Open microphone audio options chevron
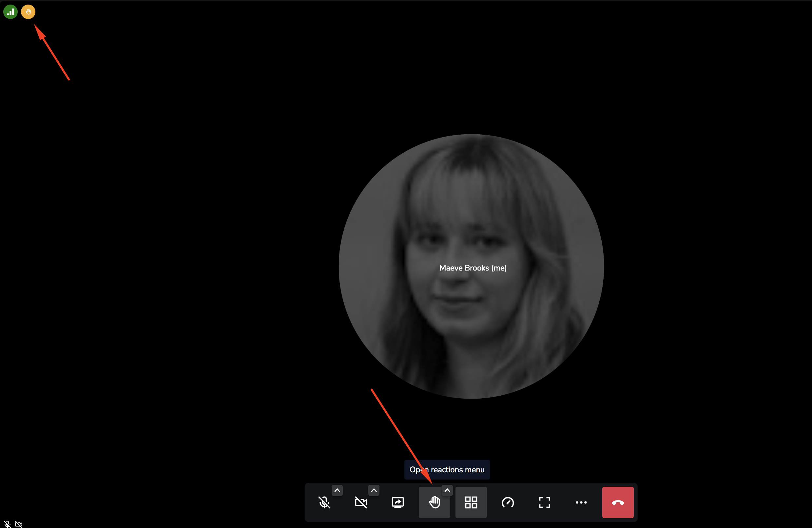The width and height of the screenshot is (812, 528). coord(337,490)
